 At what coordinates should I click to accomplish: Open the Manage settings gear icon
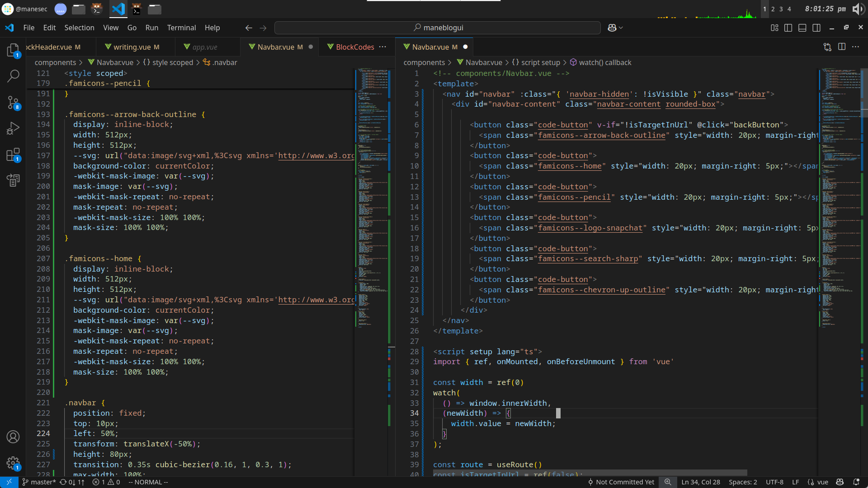tap(13, 463)
